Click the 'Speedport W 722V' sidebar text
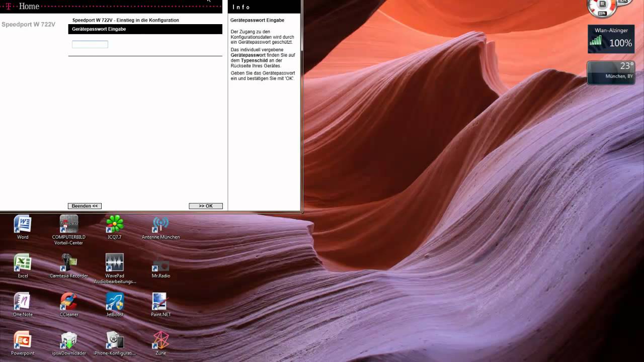The image size is (644, 362). [x=29, y=24]
